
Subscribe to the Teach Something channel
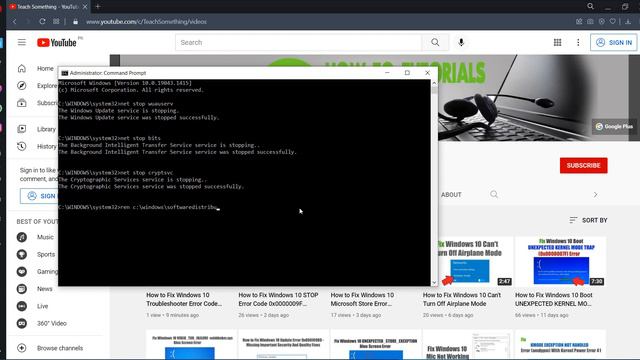(583, 165)
